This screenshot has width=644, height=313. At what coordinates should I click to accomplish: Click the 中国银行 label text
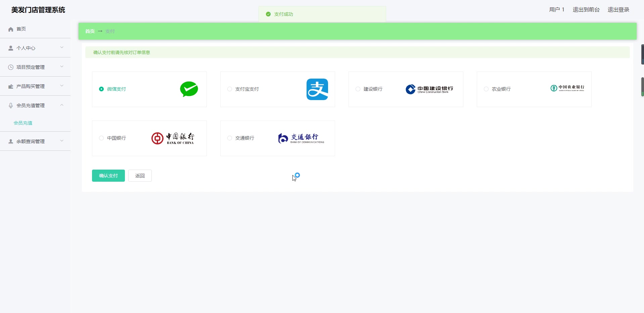click(117, 138)
